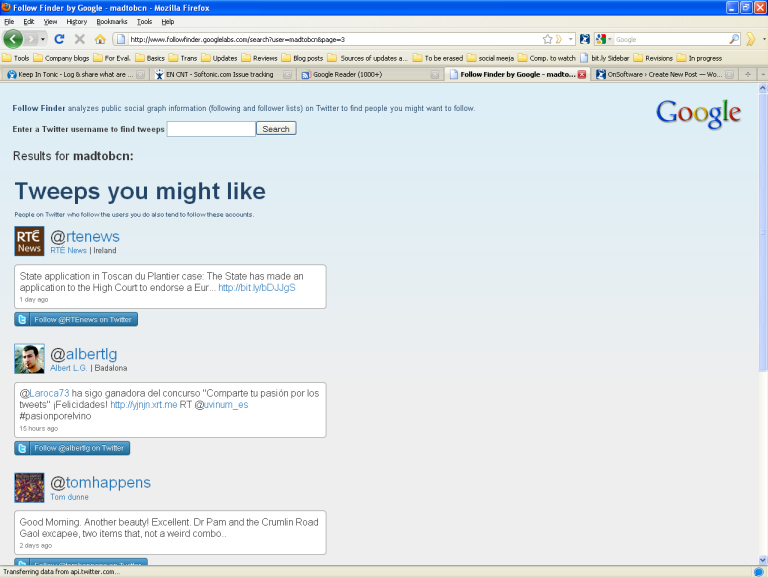
Task: Open a new tab with the plus button
Action: [748, 74]
